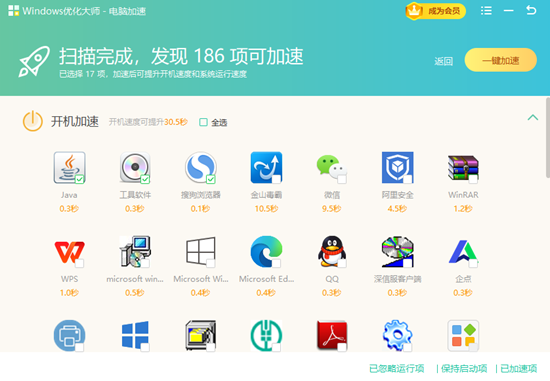
Task: Tick the 金山毒霸 item checkbox
Action: tap(276, 179)
